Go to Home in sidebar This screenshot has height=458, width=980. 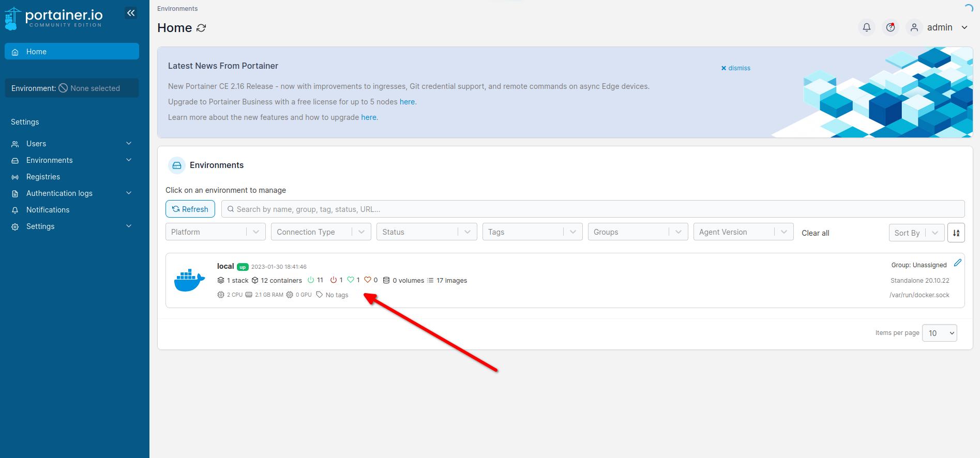72,51
